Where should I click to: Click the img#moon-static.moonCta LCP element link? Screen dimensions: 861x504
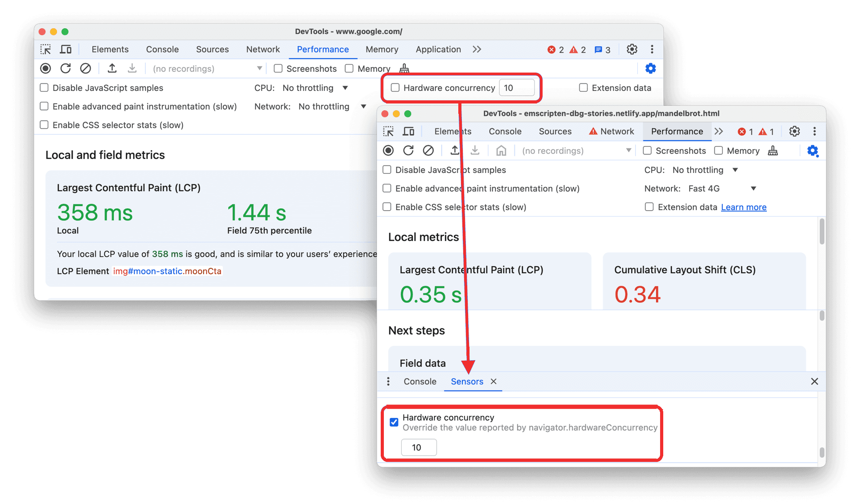point(167,271)
